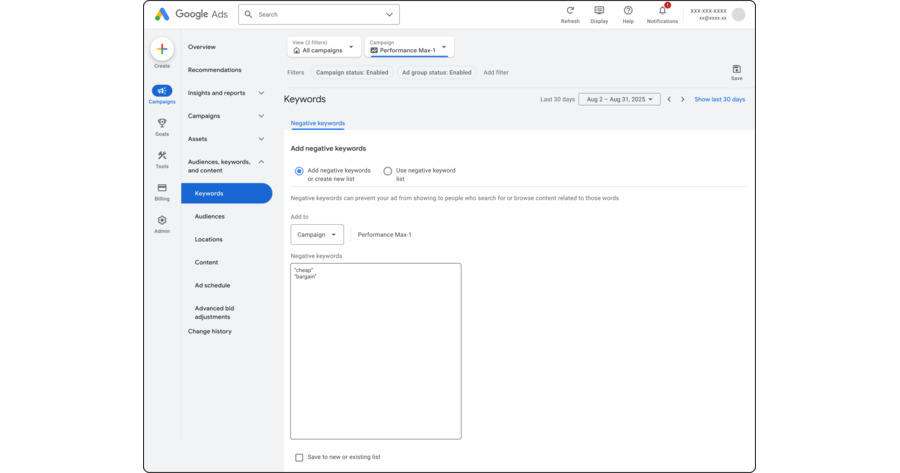
Task: Open the date range Aug 2 – Aug 31 dropdown
Action: click(x=619, y=99)
